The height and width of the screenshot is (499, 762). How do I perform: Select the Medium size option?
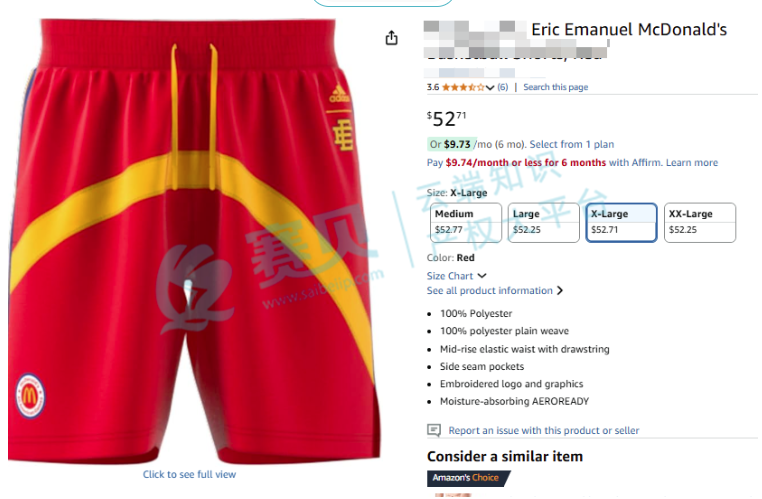point(466,223)
